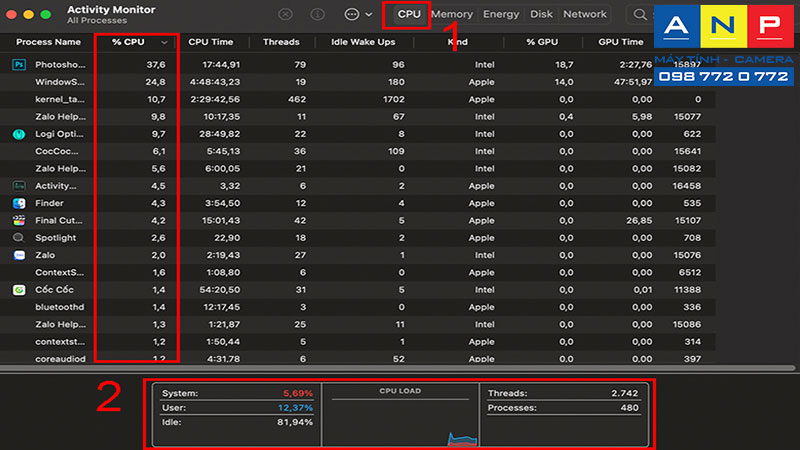Click the Threads 2.742 statistic
Screen dimensions: 800x450
(563, 393)
